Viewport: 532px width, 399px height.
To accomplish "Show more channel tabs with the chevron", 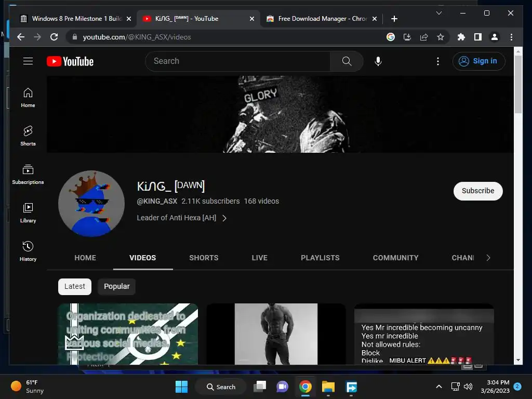I will click(x=488, y=258).
